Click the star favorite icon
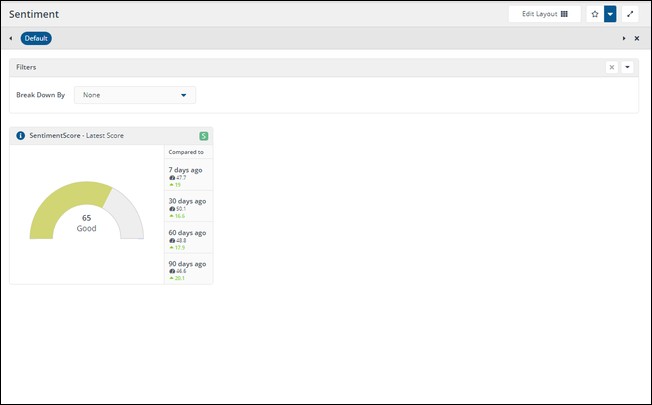 (x=594, y=15)
